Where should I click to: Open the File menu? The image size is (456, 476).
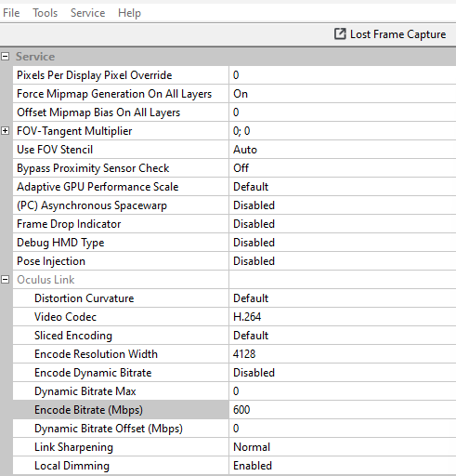tap(11, 13)
